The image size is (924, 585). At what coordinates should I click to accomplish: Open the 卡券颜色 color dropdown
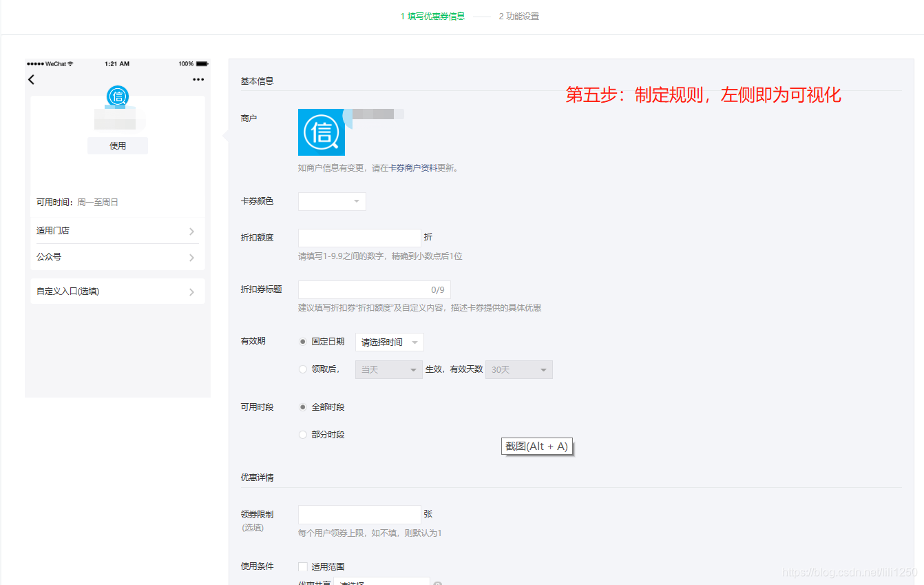(x=332, y=201)
